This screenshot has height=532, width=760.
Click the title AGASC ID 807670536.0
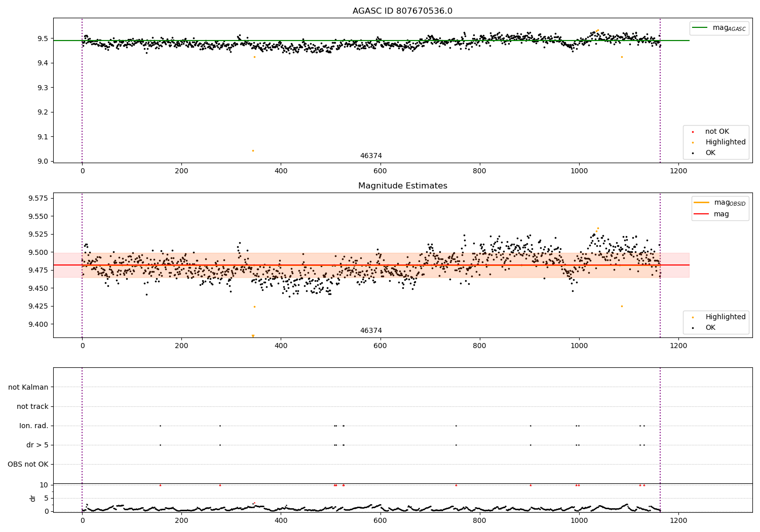[x=402, y=11]
